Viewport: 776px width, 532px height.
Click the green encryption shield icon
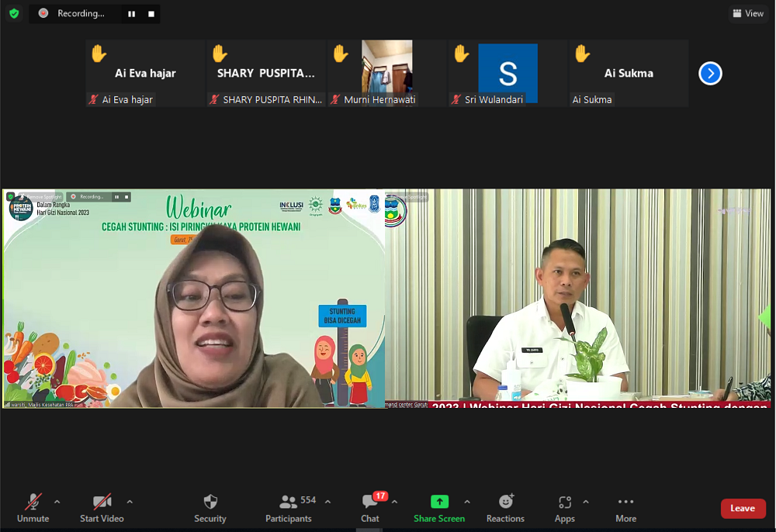click(x=14, y=13)
